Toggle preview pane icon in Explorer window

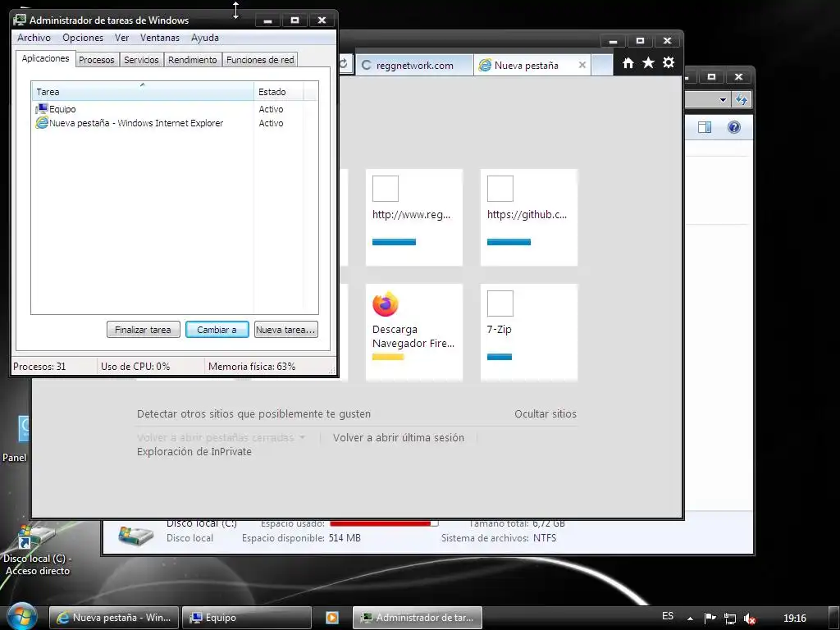click(x=705, y=127)
